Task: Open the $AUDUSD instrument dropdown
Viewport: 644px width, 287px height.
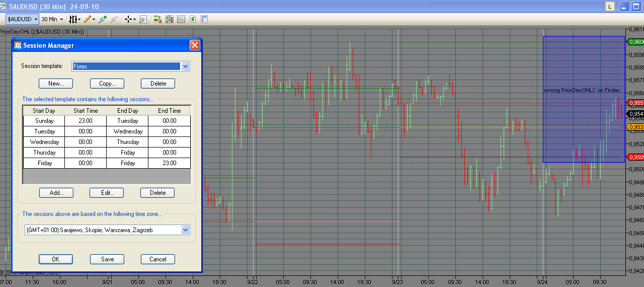Action: tap(22, 19)
